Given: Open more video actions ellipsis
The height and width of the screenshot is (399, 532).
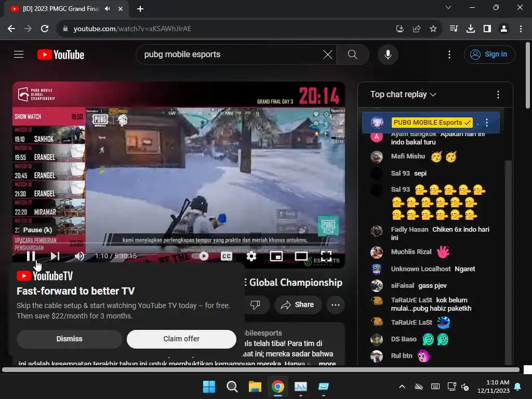Looking at the screenshot, I should point(336,304).
